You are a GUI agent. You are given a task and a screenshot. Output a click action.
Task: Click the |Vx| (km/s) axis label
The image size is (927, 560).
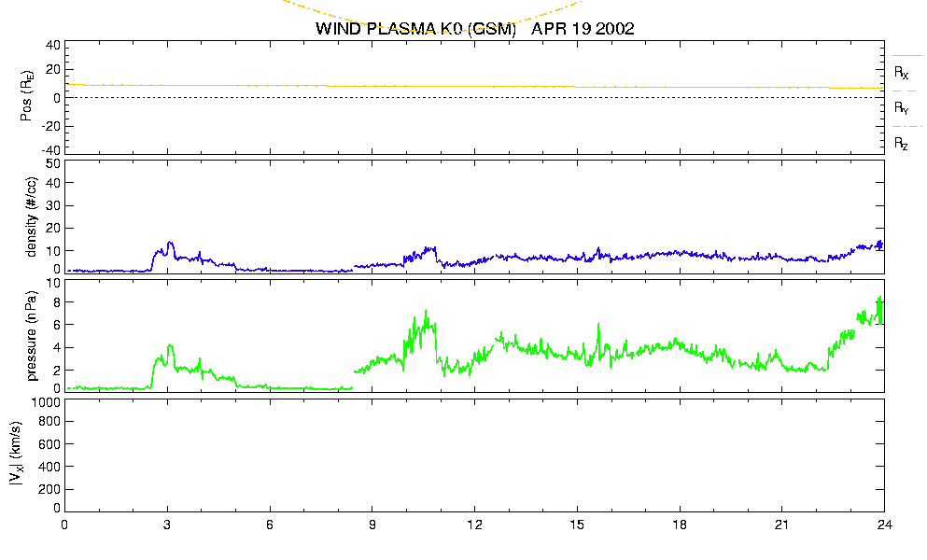coord(17,454)
